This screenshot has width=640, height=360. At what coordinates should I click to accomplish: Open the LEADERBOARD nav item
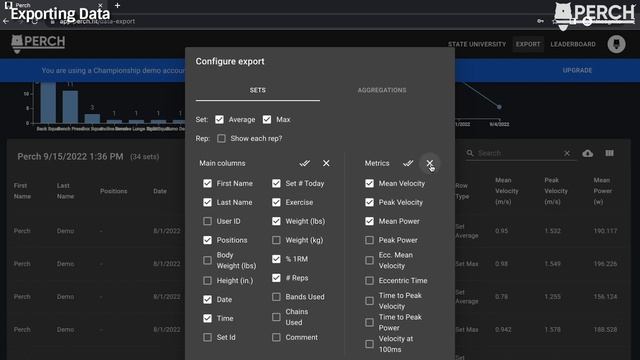click(x=573, y=44)
